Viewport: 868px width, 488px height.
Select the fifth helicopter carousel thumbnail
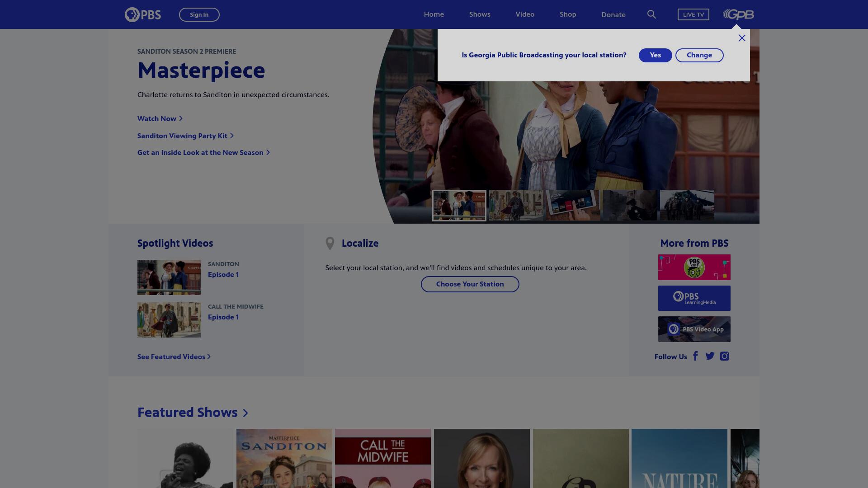[x=687, y=205]
